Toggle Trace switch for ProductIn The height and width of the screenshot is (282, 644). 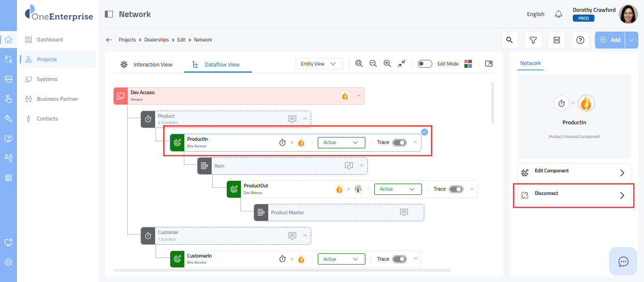click(399, 143)
